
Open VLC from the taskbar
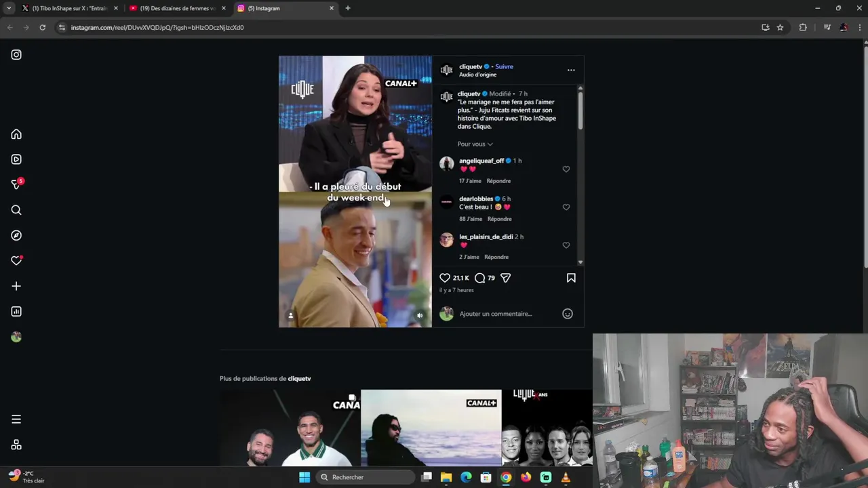[x=566, y=477]
